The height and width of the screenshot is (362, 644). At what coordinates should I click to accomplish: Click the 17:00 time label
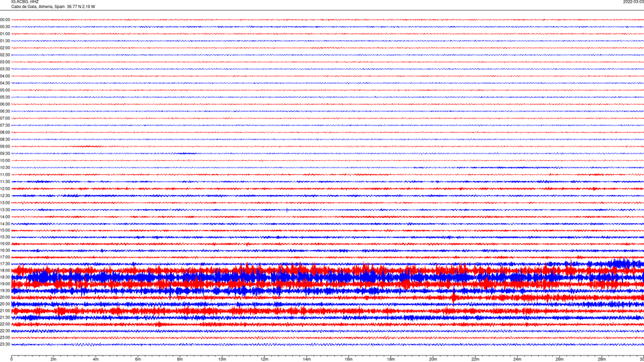[x=5, y=257]
